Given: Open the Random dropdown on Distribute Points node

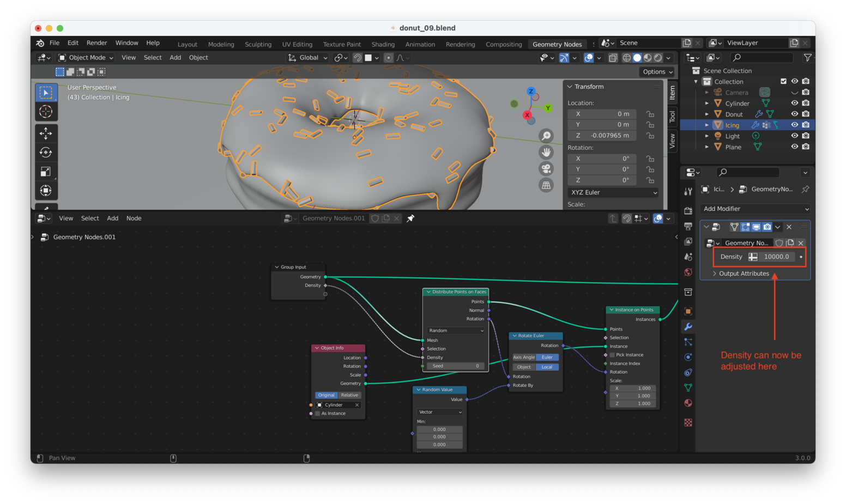Looking at the screenshot, I should 455,331.
